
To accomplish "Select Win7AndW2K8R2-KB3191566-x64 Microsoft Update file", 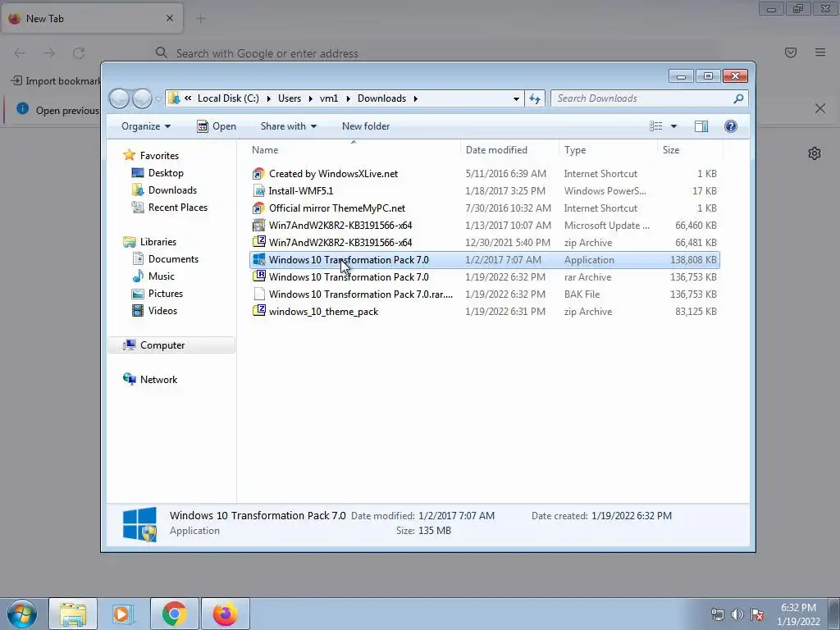I will [x=484, y=226].
